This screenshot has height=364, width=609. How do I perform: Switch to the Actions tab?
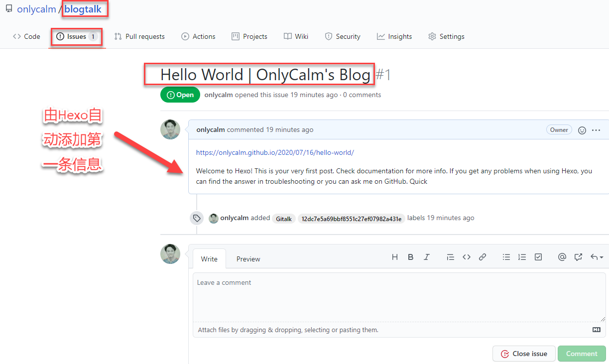(x=198, y=36)
